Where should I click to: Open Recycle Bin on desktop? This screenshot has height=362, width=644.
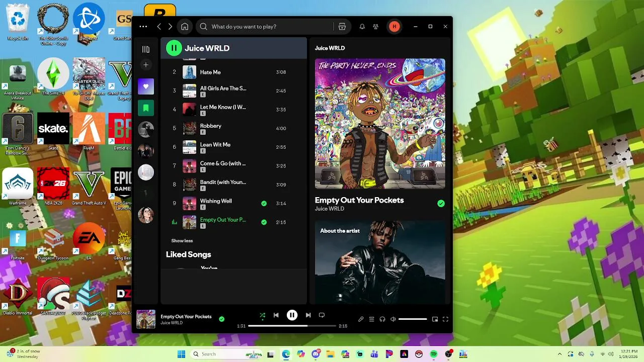(18, 22)
